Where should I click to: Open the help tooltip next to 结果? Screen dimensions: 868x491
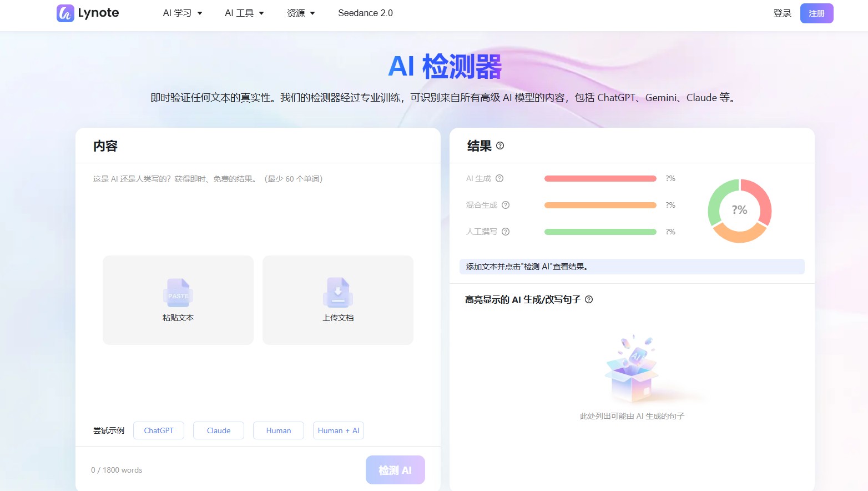point(500,146)
